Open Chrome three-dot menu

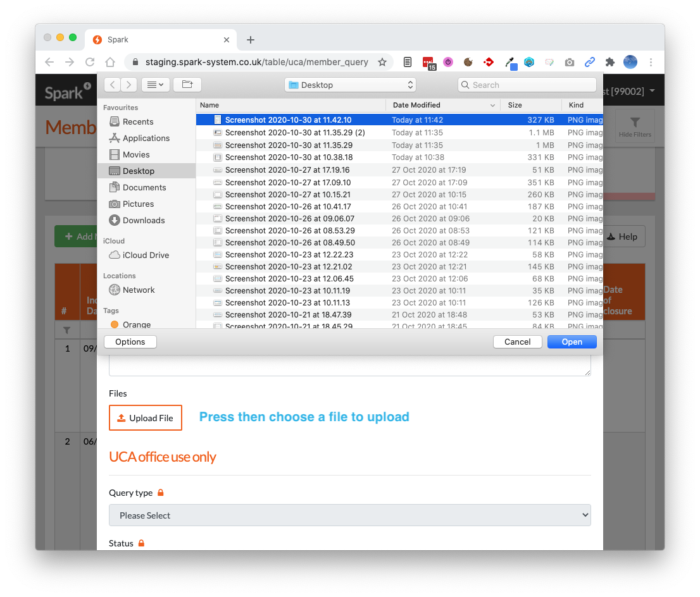pyautogui.click(x=651, y=62)
